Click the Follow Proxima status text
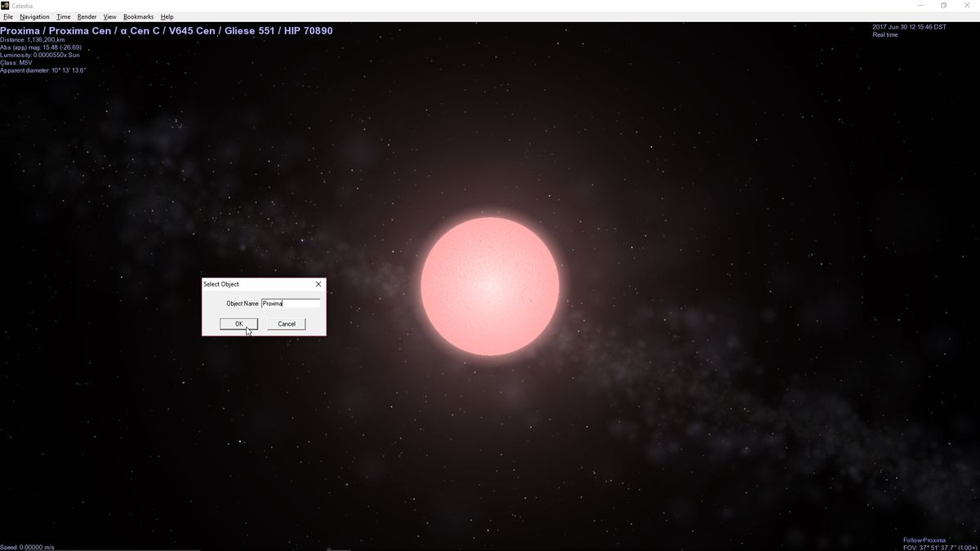980x551 pixels. click(924, 540)
